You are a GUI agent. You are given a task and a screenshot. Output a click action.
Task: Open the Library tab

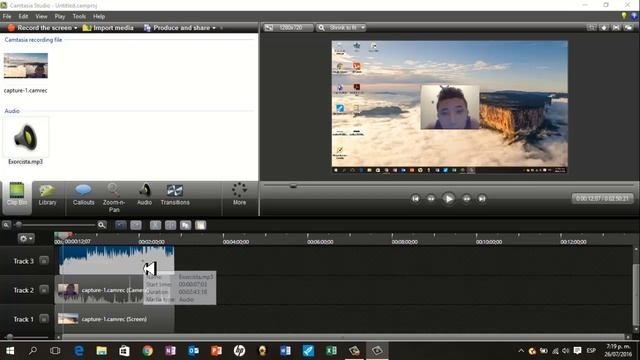tap(47, 195)
